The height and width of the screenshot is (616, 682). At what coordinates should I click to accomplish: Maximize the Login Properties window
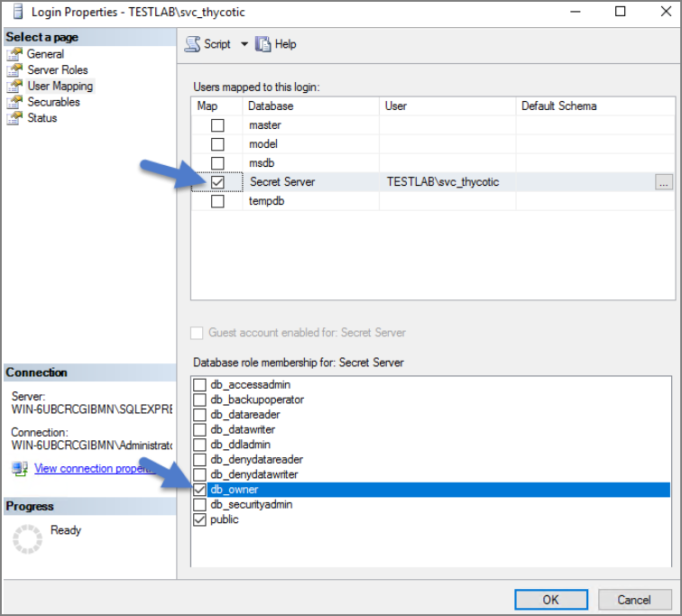coord(621,12)
